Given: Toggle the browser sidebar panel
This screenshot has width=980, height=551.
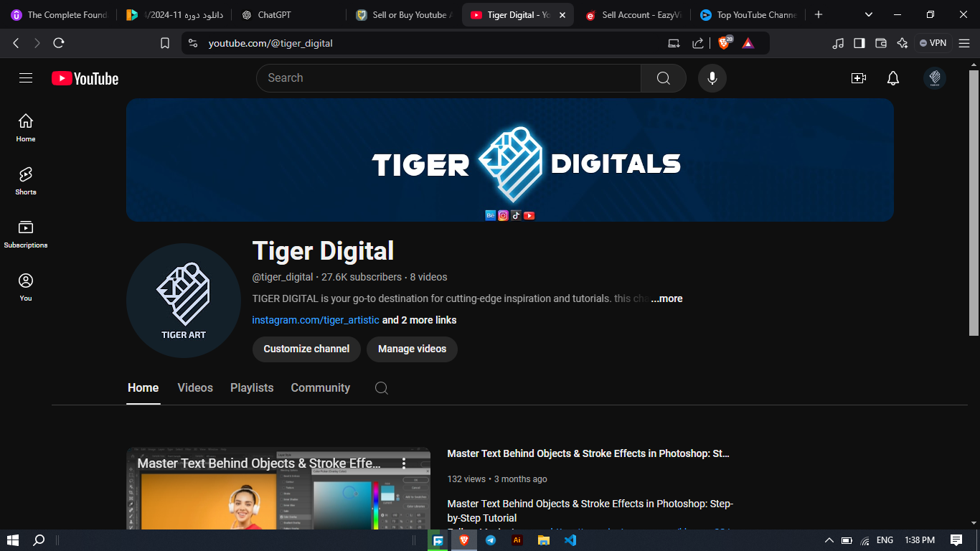Looking at the screenshot, I should [859, 43].
